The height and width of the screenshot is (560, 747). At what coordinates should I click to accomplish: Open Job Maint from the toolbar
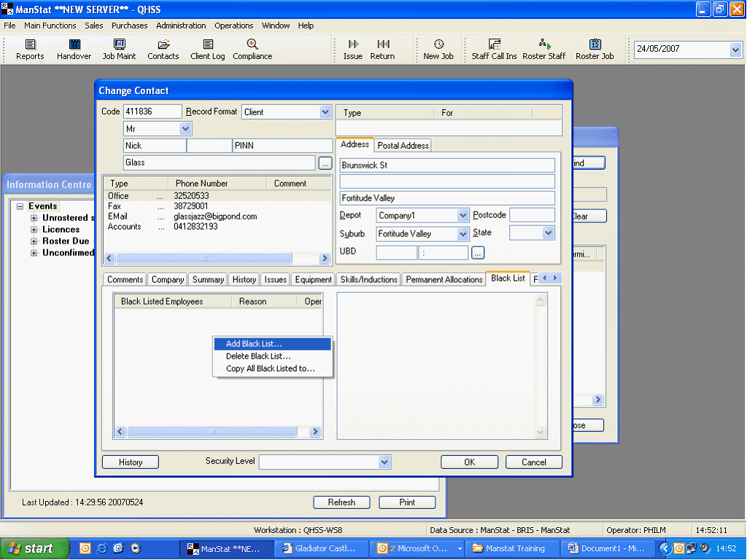(119, 50)
